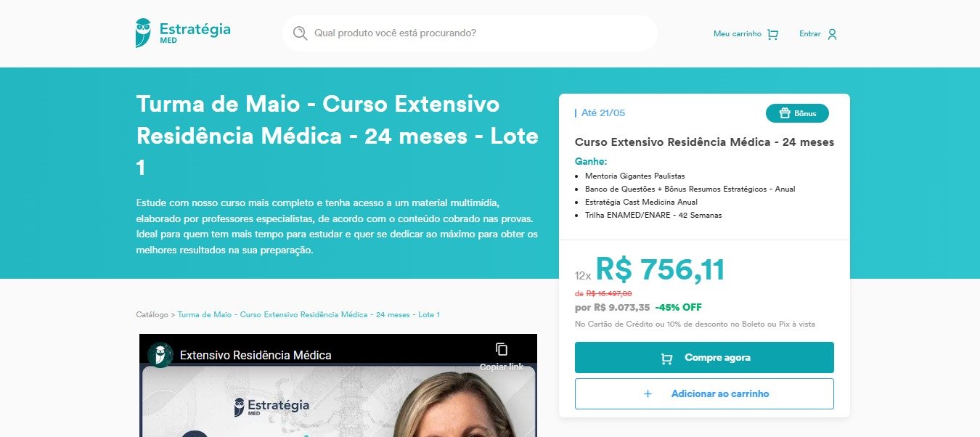This screenshot has width=980, height=437.
Task: Click the plus icon on Adicionar ao carrinho
Action: (x=648, y=393)
